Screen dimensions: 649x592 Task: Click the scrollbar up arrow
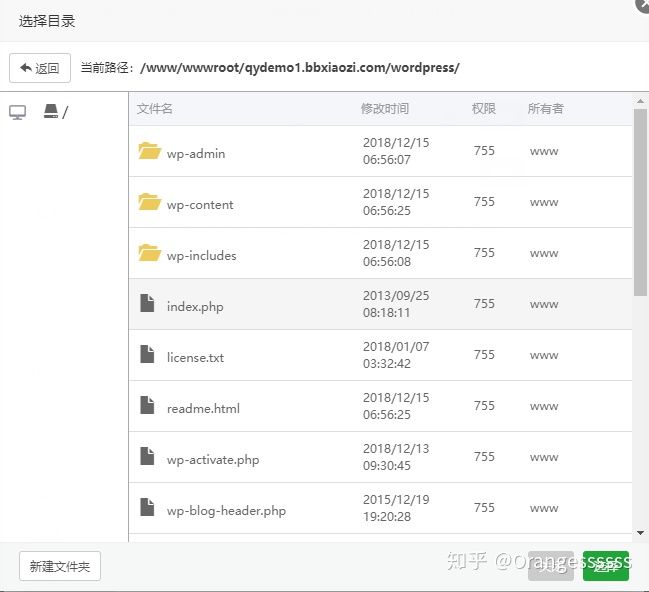[640, 101]
